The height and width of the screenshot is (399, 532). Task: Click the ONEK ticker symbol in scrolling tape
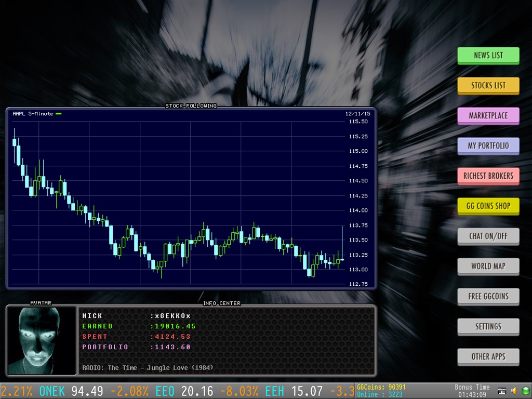coord(52,391)
